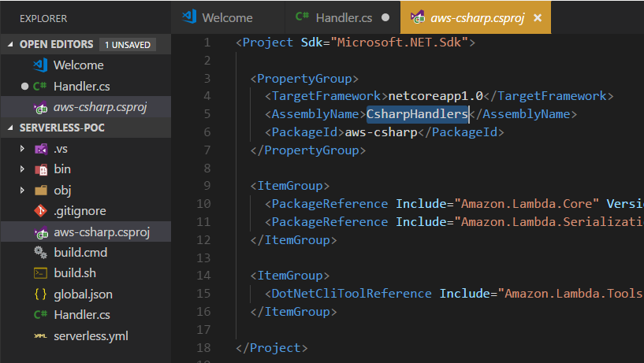Viewport: 644px width, 363px height.
Task: Expand the bin folder arrow
Action: (x=23, y=169)
